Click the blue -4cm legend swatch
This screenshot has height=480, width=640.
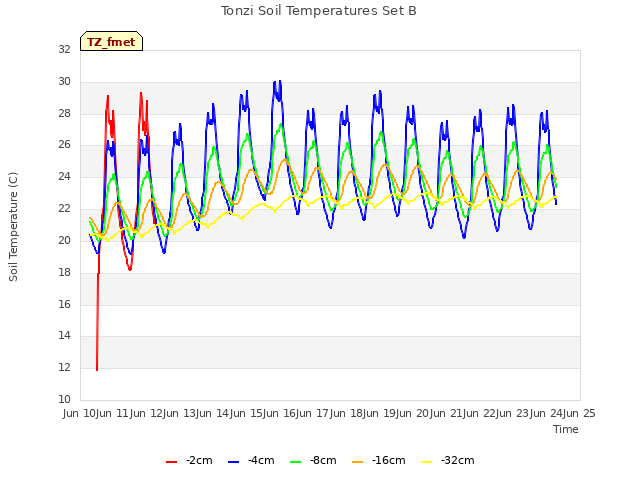point(233,462)
